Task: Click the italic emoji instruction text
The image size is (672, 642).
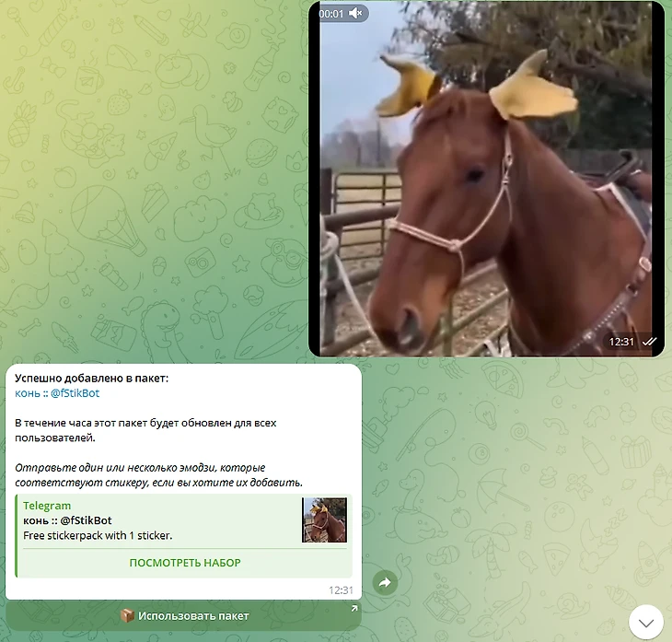Action: pyautogui.click(x=158, y=475)
